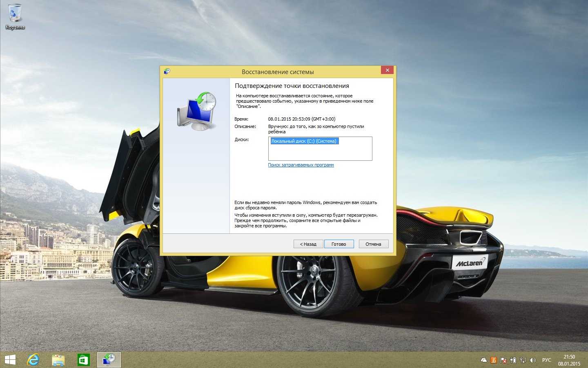Open the clock and date in taskbar
The width and height of the screenshot is (588, 368).
(x=569, y=360)
